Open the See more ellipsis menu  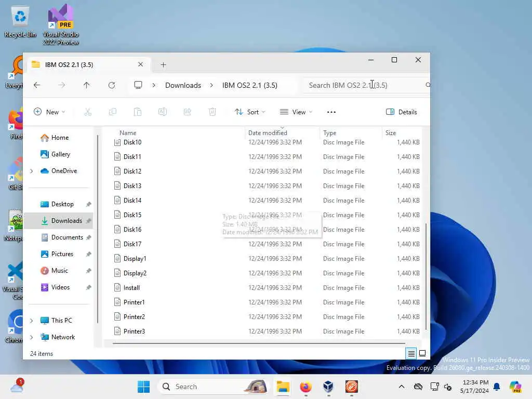click(x=331, y=112)
